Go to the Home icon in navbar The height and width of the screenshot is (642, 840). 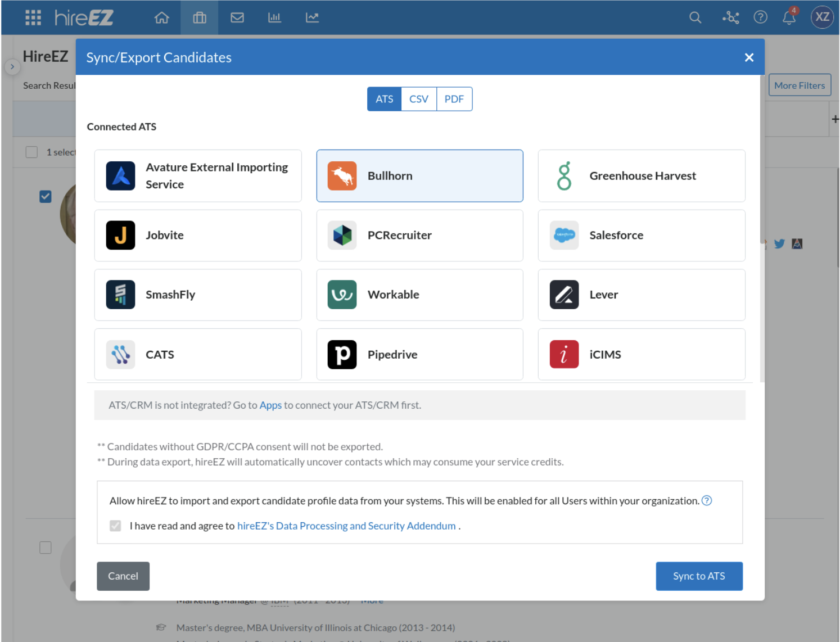[x=162, y=18]
